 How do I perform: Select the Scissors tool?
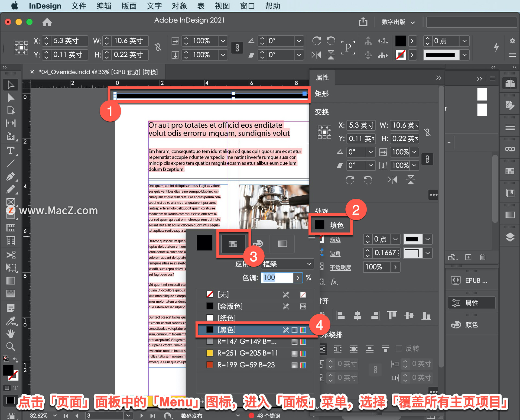tap(11, 255)
